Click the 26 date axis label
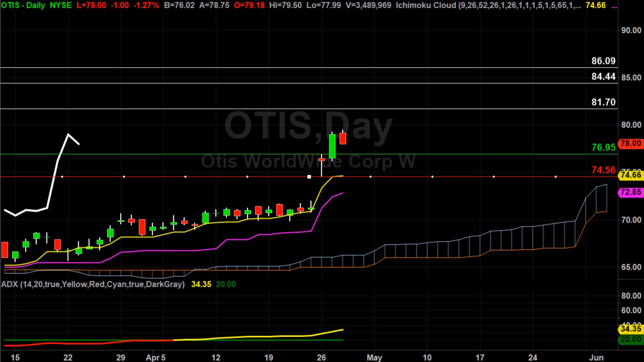The image size is (644, 362). [321, 357]
